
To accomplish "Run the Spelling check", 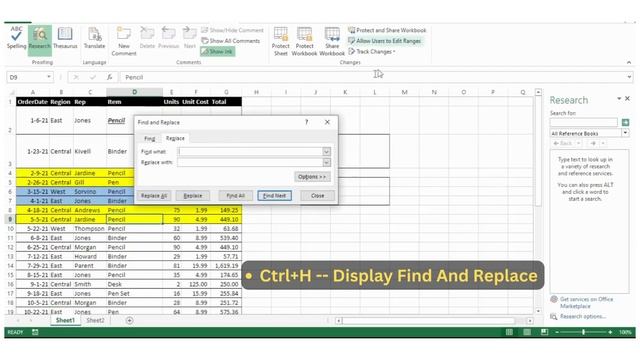I will pyautogui.click(x=16, y=38).
